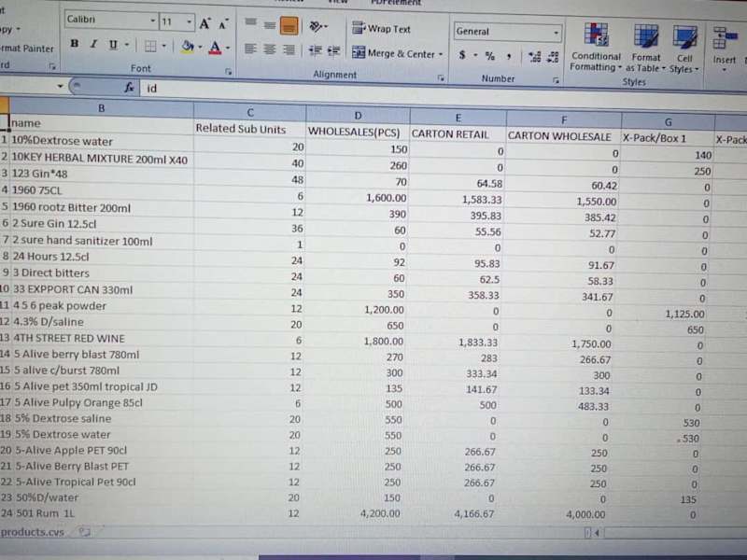The image size is (747, 560).
Task: Expand the accounting format dropdown arrow
Action: (x=475, y=55)
